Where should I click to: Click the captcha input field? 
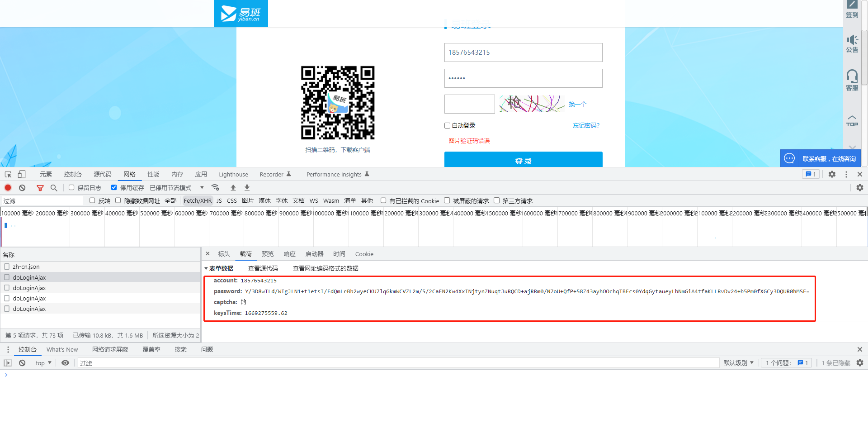[470, 104]
